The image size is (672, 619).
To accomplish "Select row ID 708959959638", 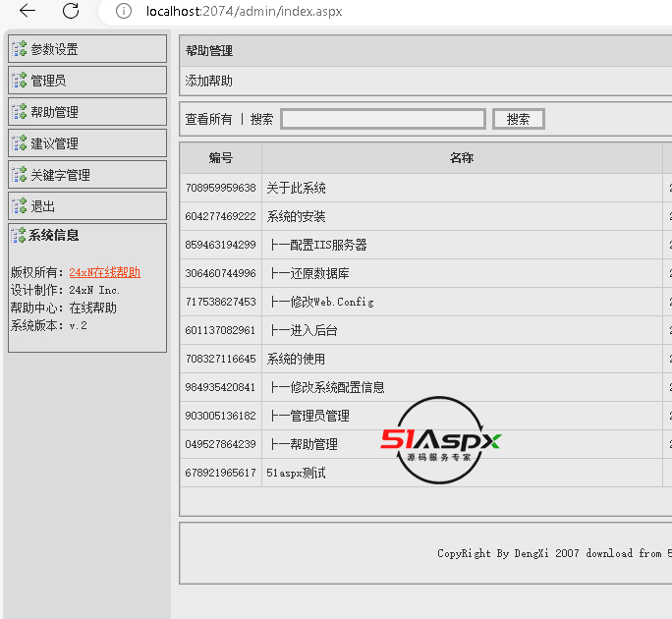I will tap(221, 188).
